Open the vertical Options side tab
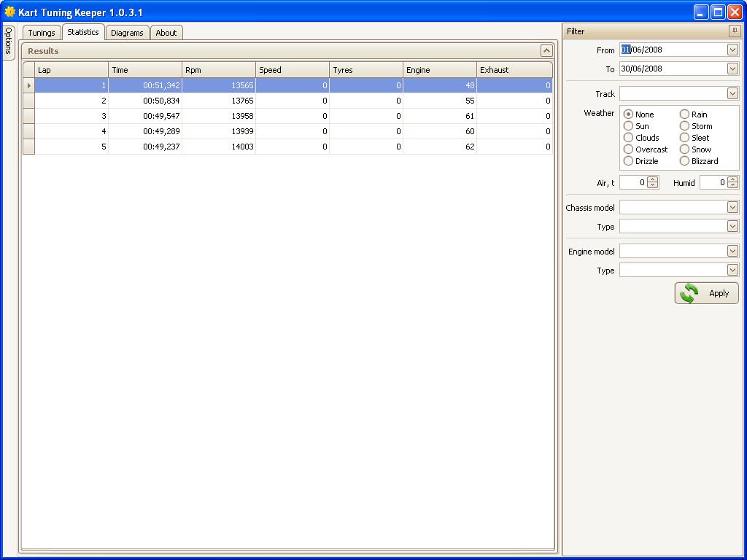This screenshot has width=747, height=560. pyautogui.click(x=9, y=42)
